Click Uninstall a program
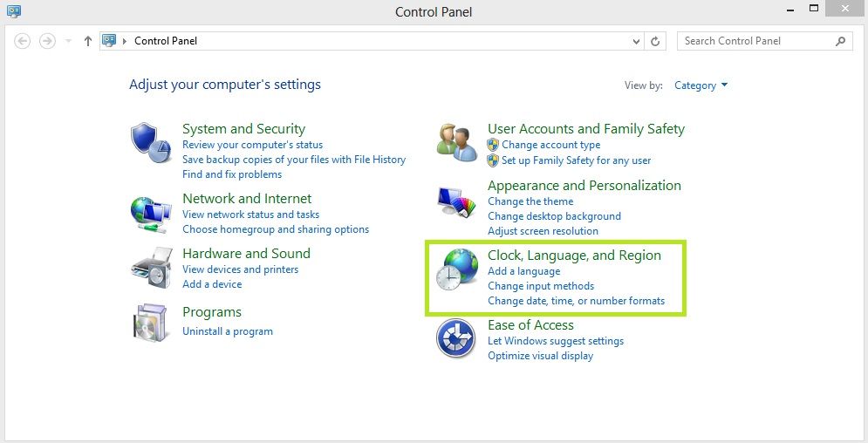The image size is (868, 443). 228,332
